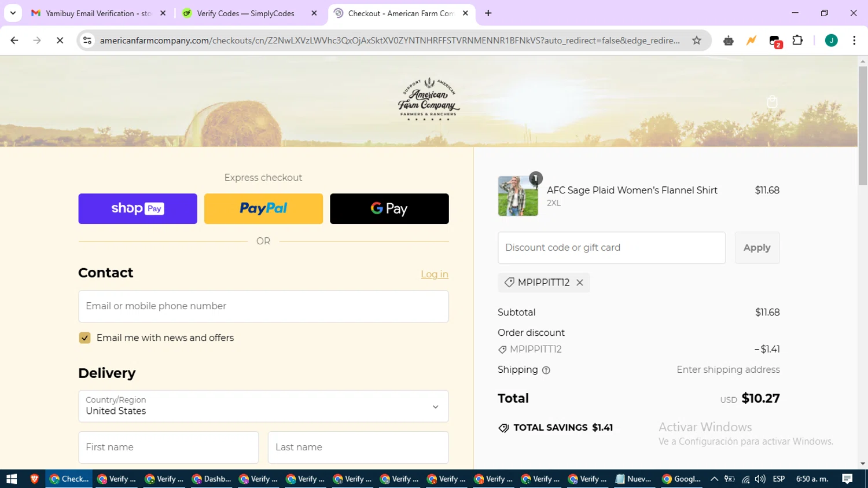Image resolution: width=868 pixels, height=488 pixels.
Task: Open the Extensions puzzle-piece menu
Action: coord(798,41)
